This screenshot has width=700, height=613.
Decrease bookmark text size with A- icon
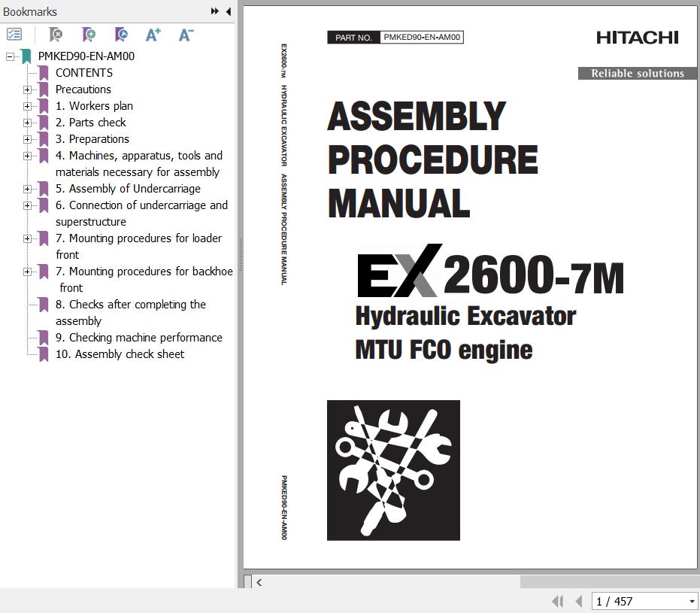pos(186,35)
